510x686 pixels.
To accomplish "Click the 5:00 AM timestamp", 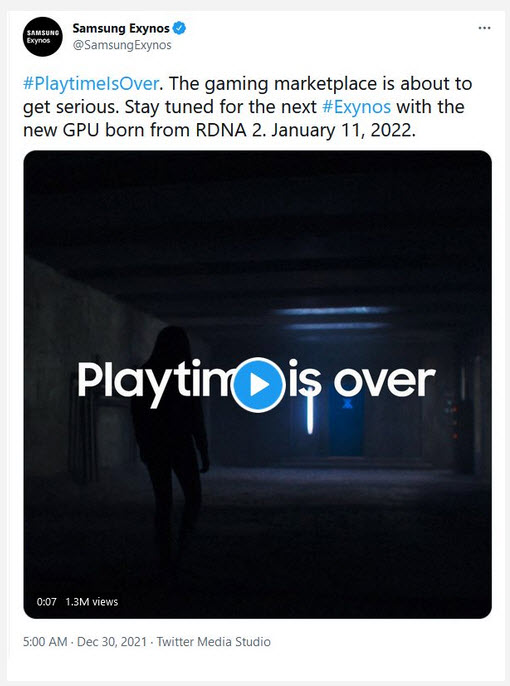I will pos(45,642).
